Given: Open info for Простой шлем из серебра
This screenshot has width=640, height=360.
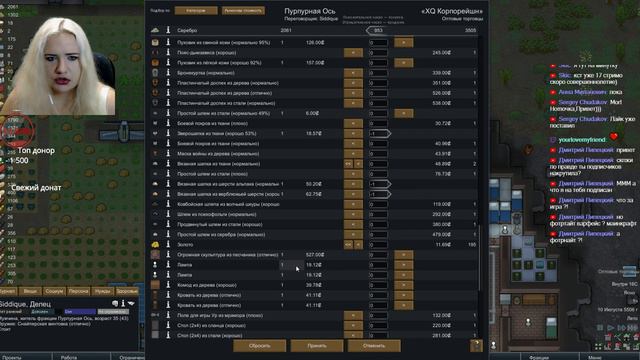Looking at the screenshot, I should tap(168, 234).
